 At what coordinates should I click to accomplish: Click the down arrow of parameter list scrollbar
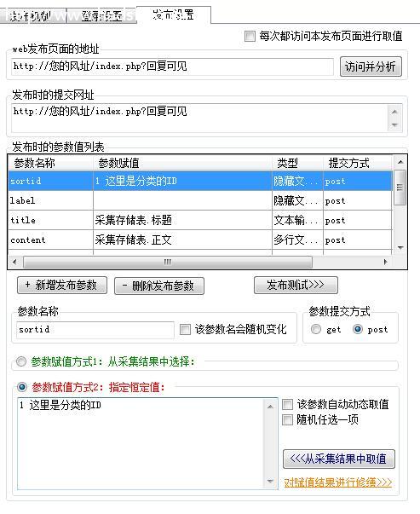coord(400,247)
